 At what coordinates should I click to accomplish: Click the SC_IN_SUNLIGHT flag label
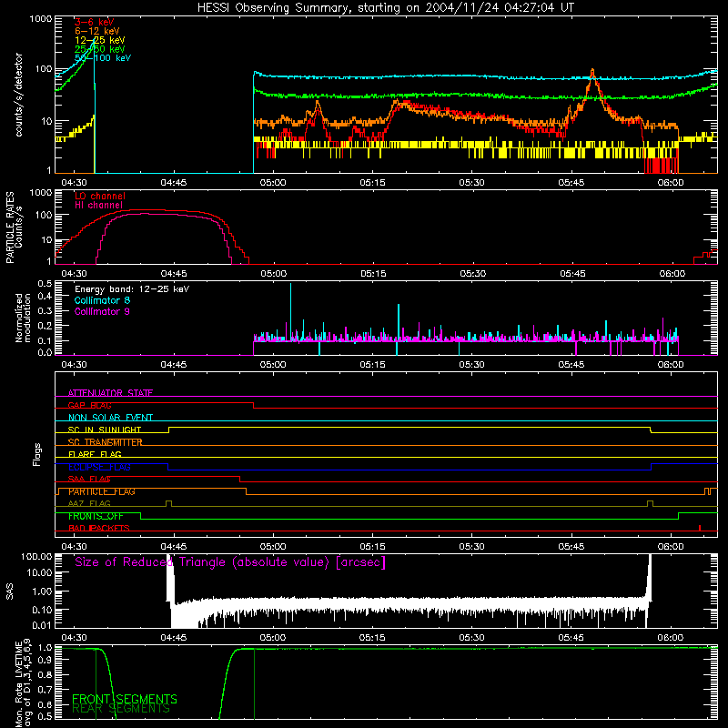(105, 430)
